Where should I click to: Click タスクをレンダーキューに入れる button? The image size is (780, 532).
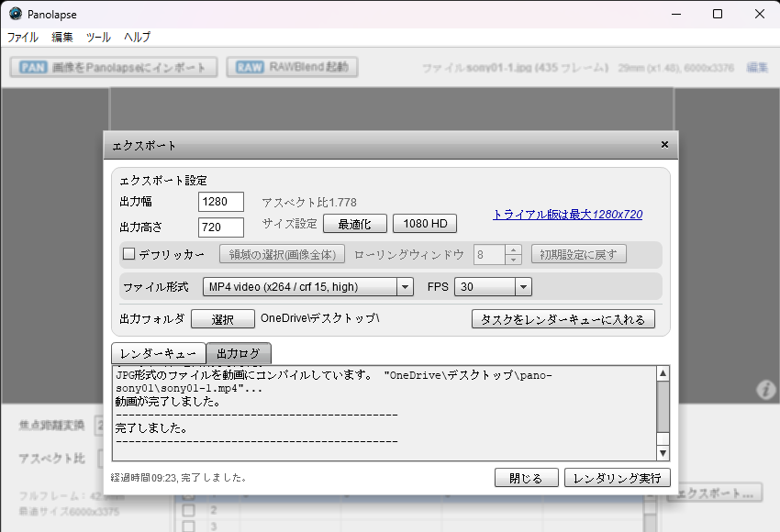pyautogui.click(x=563, y=319)
